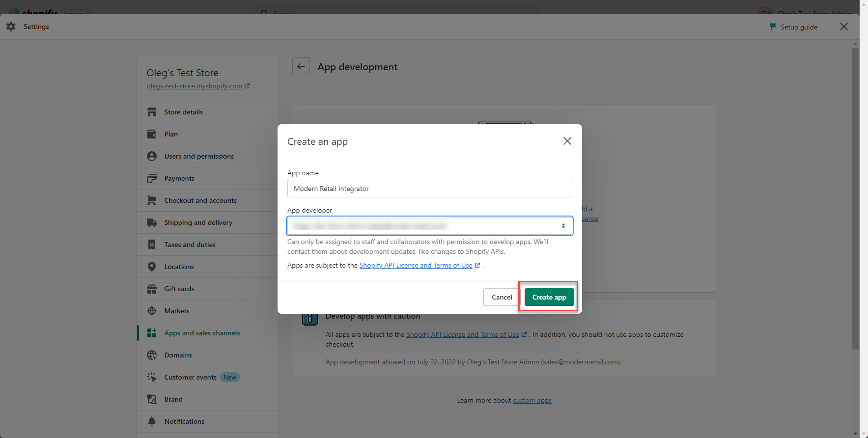
Task: Close the Settings page with X
Action: click(844, 27)
